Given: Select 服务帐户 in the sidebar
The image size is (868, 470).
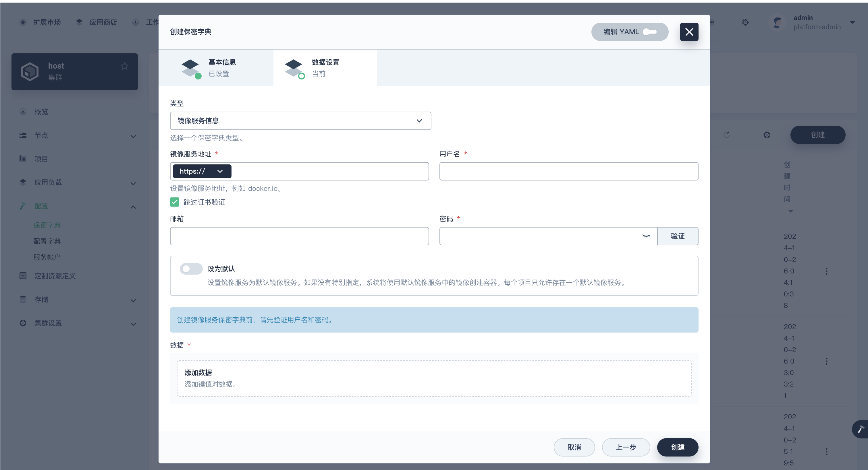Looking at the screenshot, I should [x=47, y=257].
